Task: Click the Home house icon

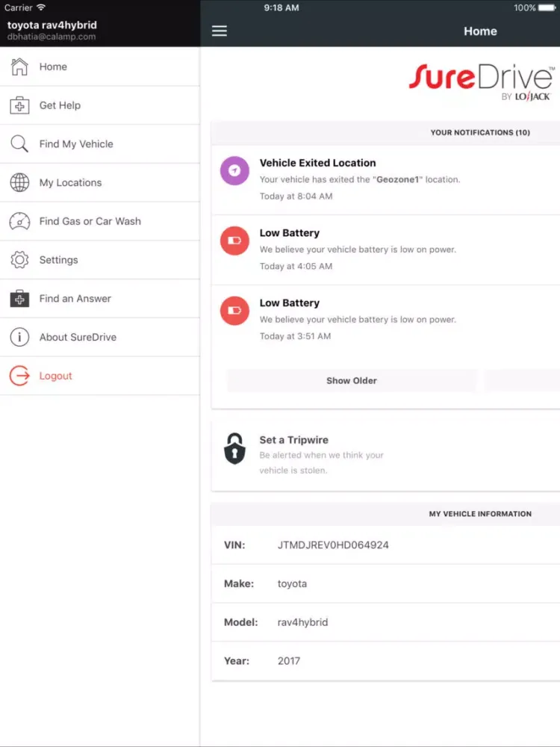Action: click(19, 66)
